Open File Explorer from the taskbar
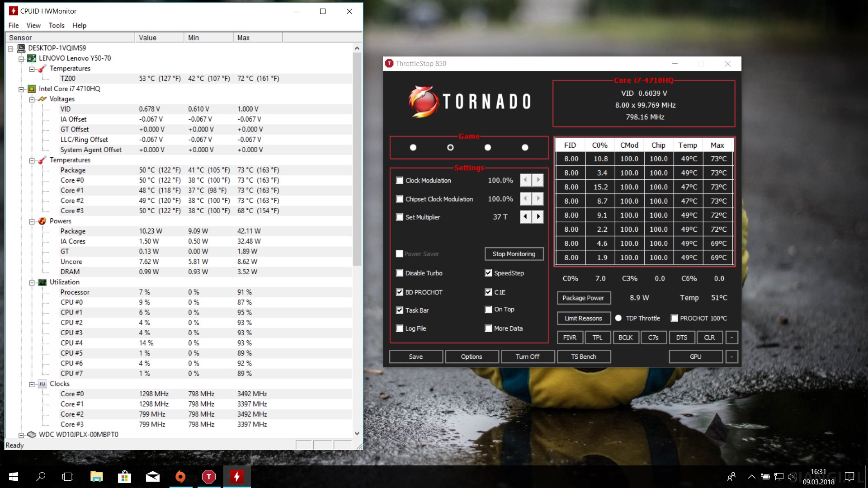This screenshot has height=488, width=868. pyautogui.click(x=96, y=477)
